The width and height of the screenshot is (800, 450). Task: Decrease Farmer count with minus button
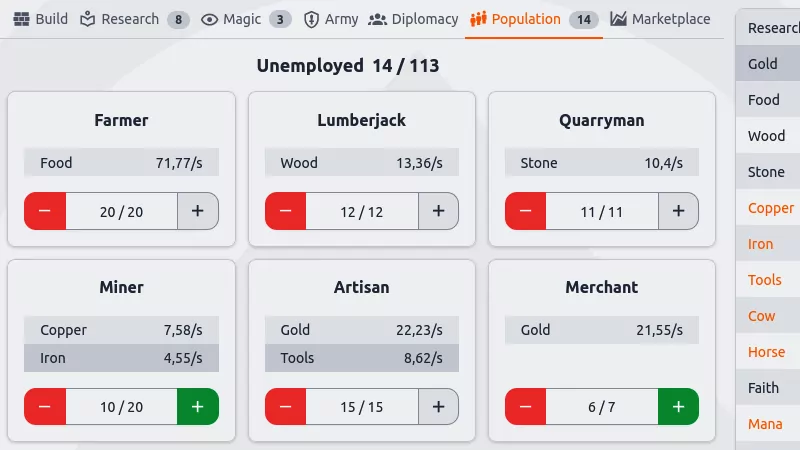[x=45, y=211]
